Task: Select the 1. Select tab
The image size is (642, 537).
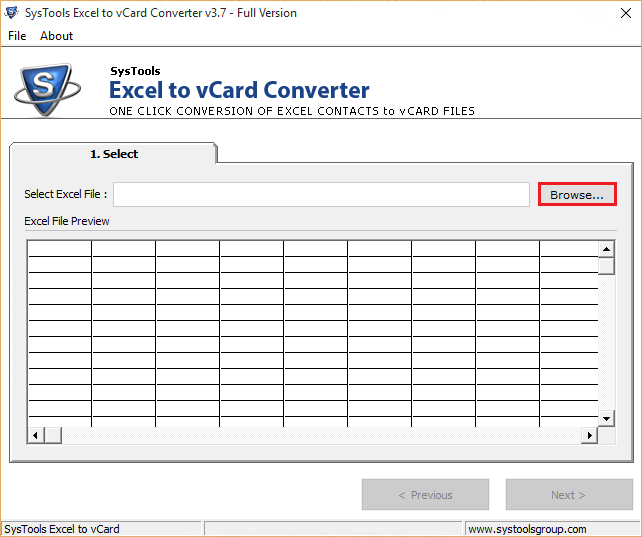Action: click(113, 154)
